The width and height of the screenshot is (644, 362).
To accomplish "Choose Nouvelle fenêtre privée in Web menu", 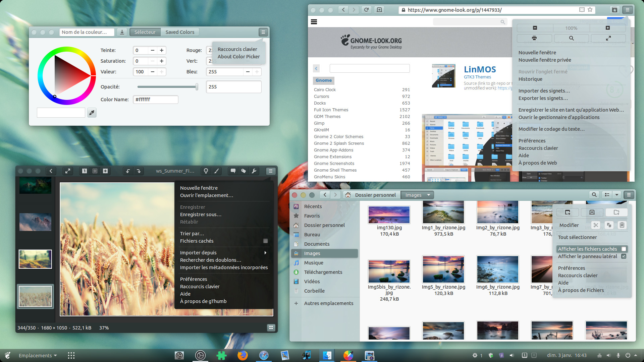I will tap(545, 60).
